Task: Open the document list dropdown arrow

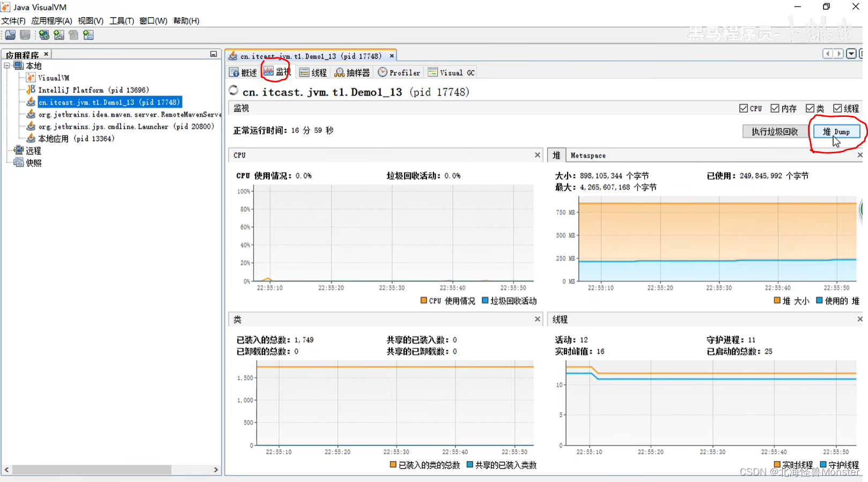Action: click(851, 54)
